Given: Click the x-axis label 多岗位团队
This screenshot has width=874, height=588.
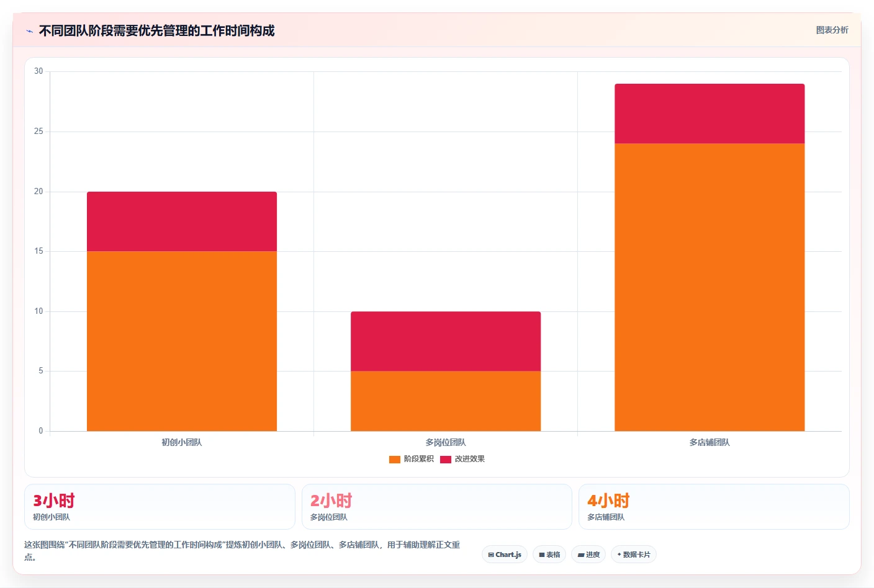Looking at the screenshot, I should 446,442.
